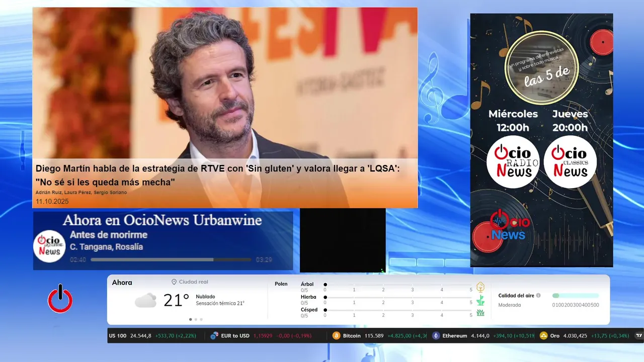Image resolution: width=644 pixels, height=362 pixels.
Task: Click the red power icon logo
Action: click(60, 299)
